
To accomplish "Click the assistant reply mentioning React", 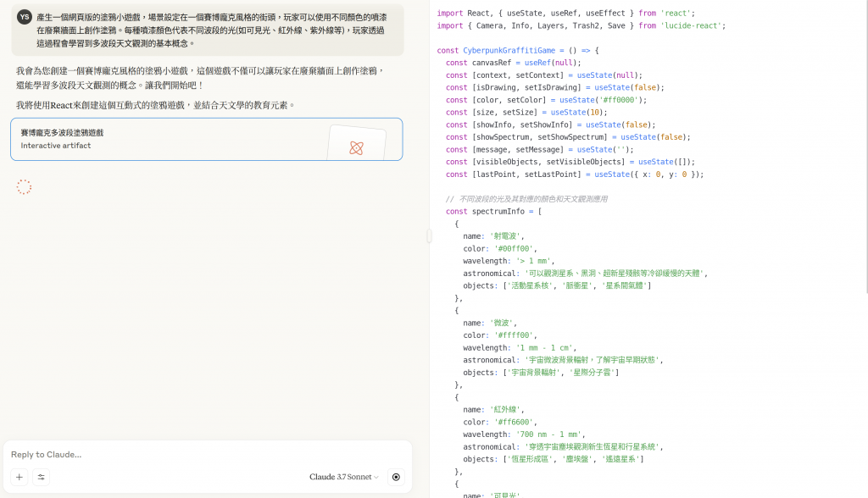I will pyautogui.click(x=156, y=105).
